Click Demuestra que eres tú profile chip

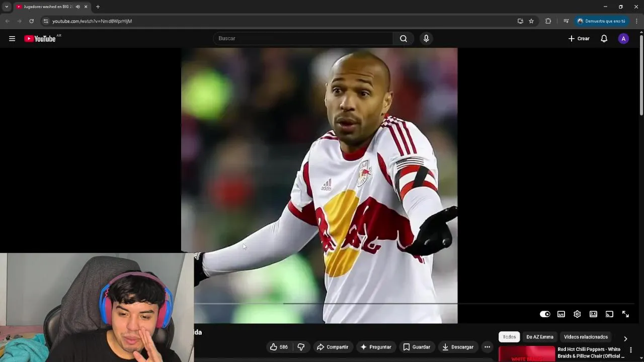[x=601, y=21]
